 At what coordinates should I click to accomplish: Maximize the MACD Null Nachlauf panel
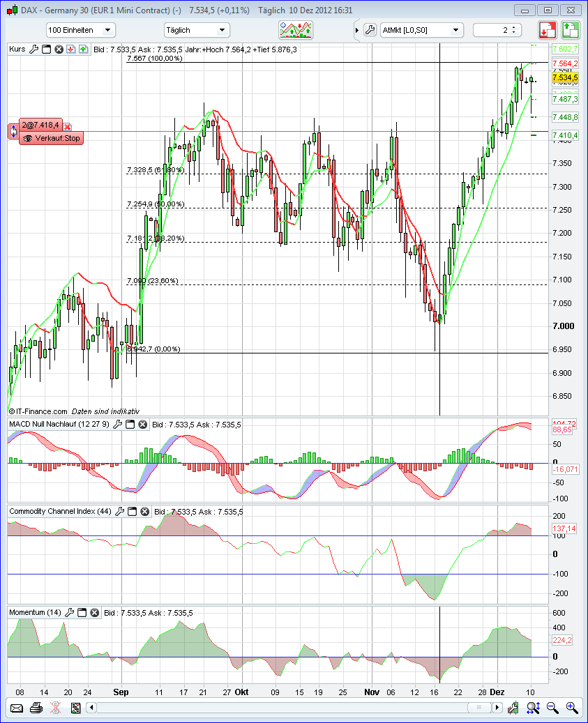pyautogui.click(x=130, y=424)
